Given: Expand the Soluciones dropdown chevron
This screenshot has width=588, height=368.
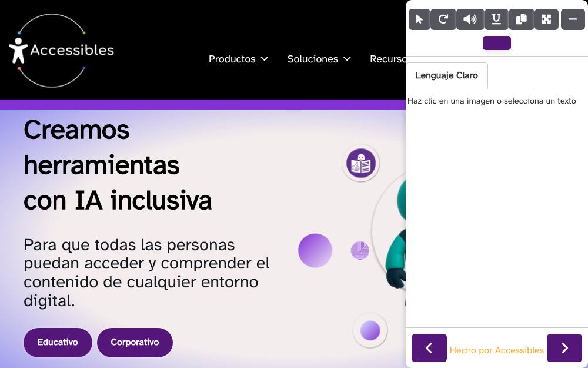Looking at the screenshot, I should (347, 59).
